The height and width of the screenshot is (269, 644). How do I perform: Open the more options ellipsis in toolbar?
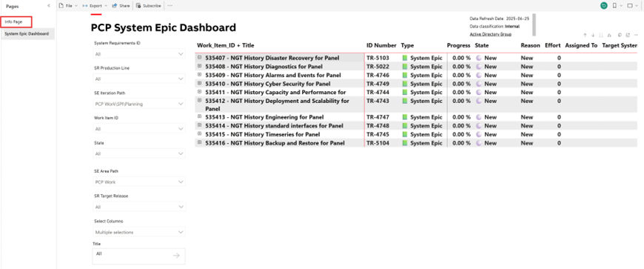click(170, 6)
